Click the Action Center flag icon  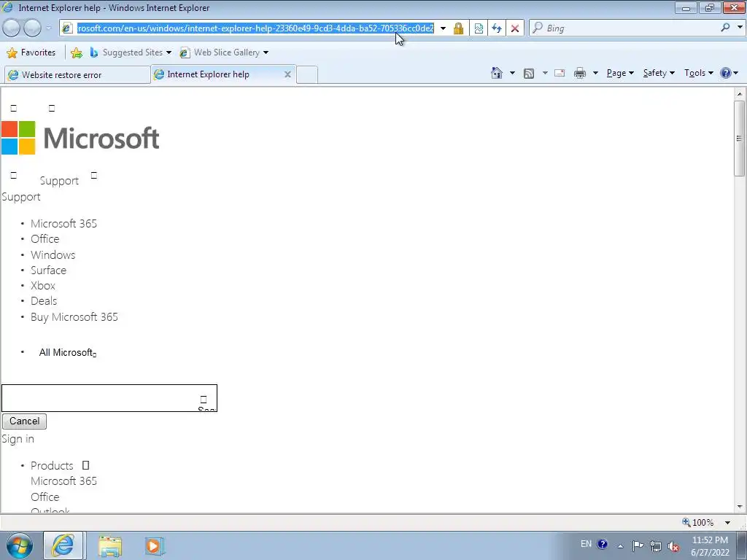tap(638, 545)
